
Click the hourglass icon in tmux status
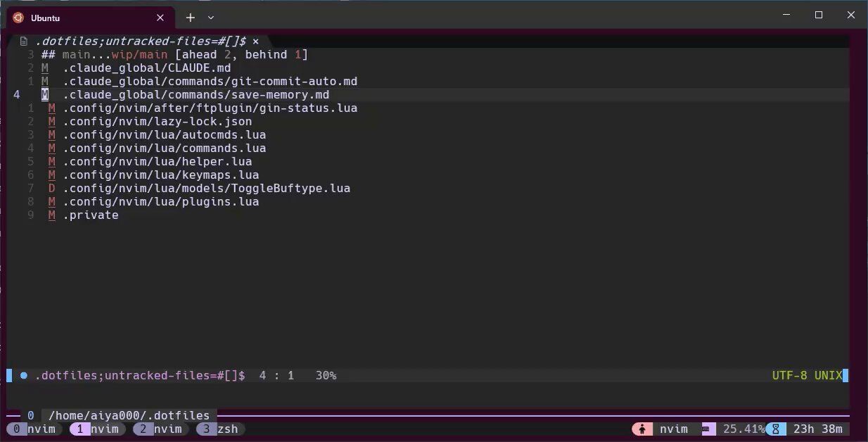776,429
